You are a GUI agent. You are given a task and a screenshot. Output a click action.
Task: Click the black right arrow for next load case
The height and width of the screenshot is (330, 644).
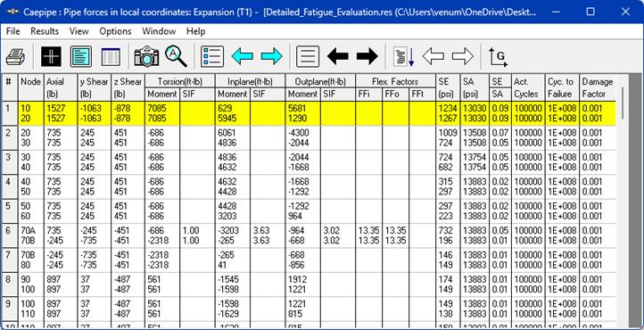tap(367, 56)
